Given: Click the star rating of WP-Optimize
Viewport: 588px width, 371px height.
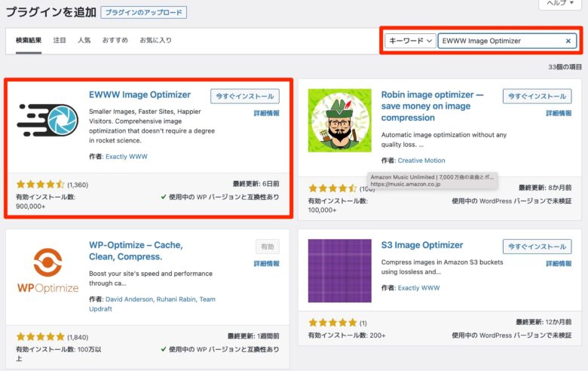Looking at the screenshot, I should pos(41,336).
